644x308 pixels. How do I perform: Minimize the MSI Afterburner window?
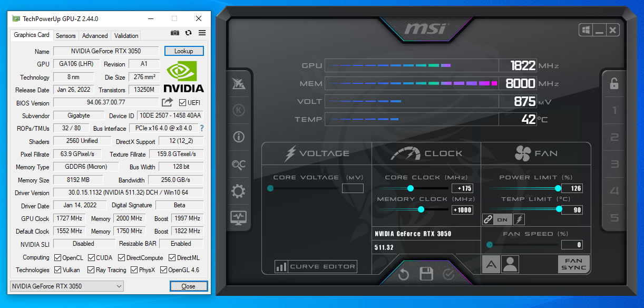[599, 30]
